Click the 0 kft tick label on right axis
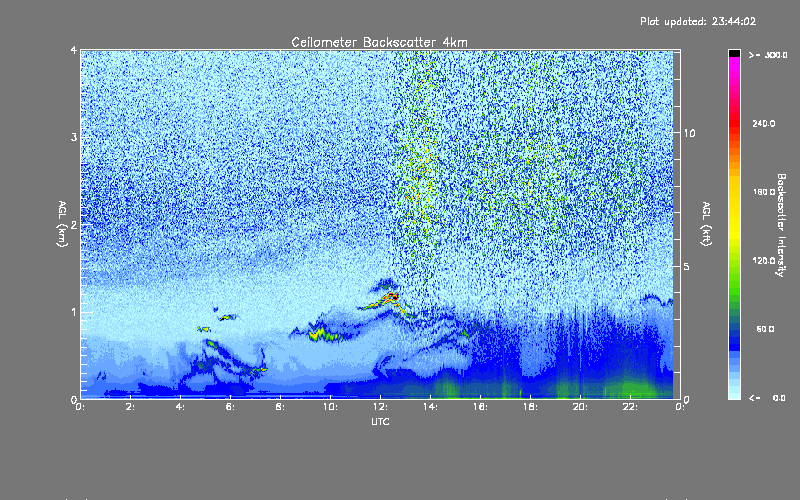This screenshot has width=800, height=500. [x=687, y=399]
